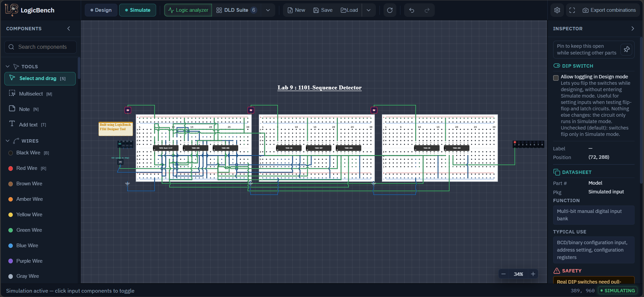Toggle fullscreen view icon
The image size is (644, 297).
tap(572, 10)
